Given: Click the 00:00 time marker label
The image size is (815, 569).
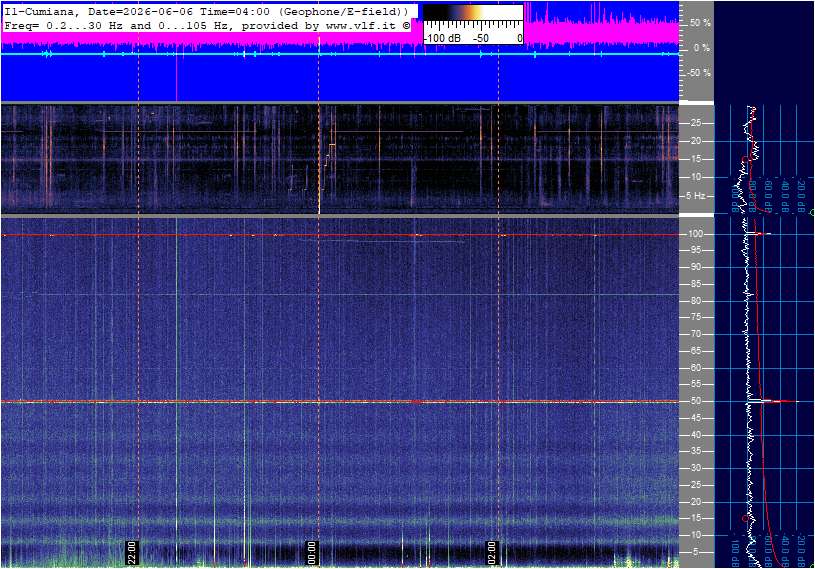Looking at the screenshot, I should pyautogui.click(x=312, y=553).
